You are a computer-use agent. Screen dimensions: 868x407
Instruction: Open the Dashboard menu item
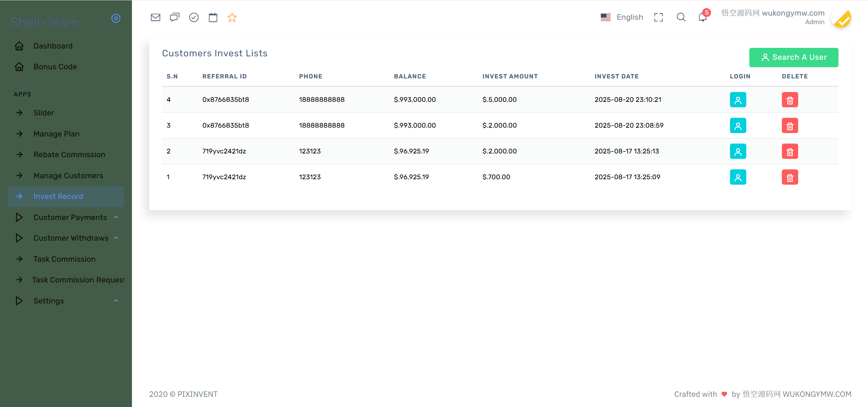click(x=53, y=46)
